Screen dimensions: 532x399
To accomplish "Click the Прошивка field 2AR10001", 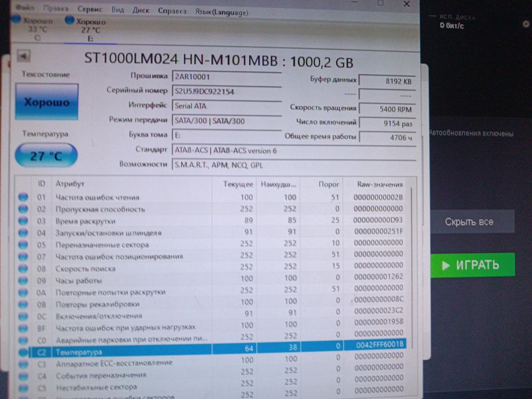I will (x=226, y=77).
